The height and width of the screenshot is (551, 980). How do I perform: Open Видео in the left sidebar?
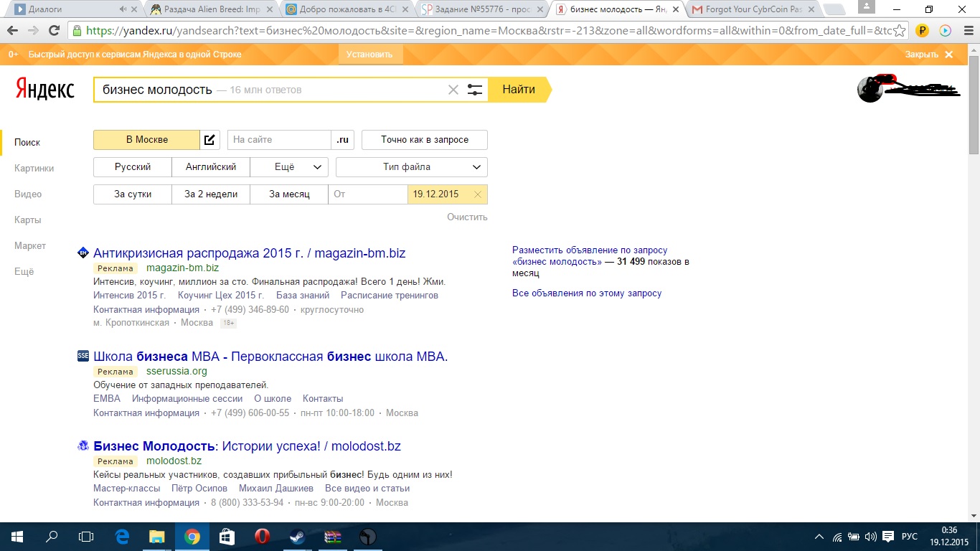coord(28,194)
